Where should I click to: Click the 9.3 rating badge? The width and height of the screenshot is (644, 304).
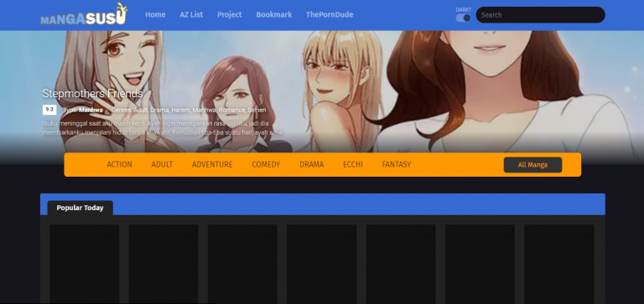pyautogui.click(x=49, y=110)
